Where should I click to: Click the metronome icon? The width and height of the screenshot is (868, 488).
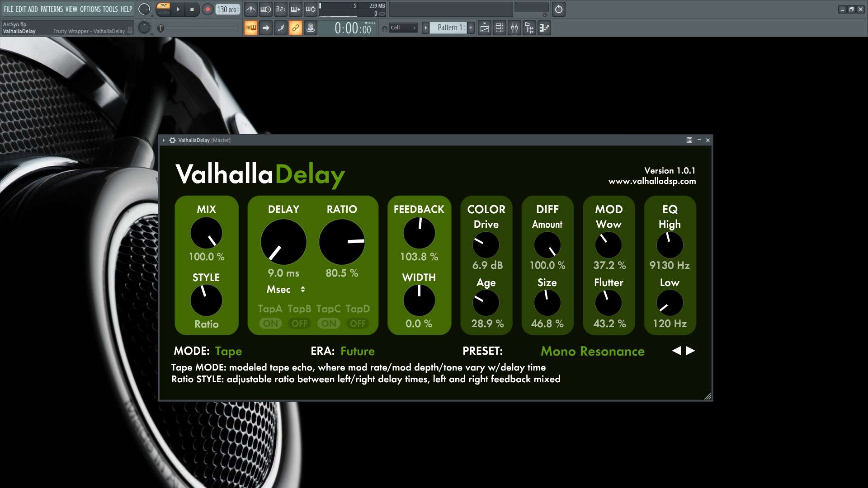(x=251, y=9)
